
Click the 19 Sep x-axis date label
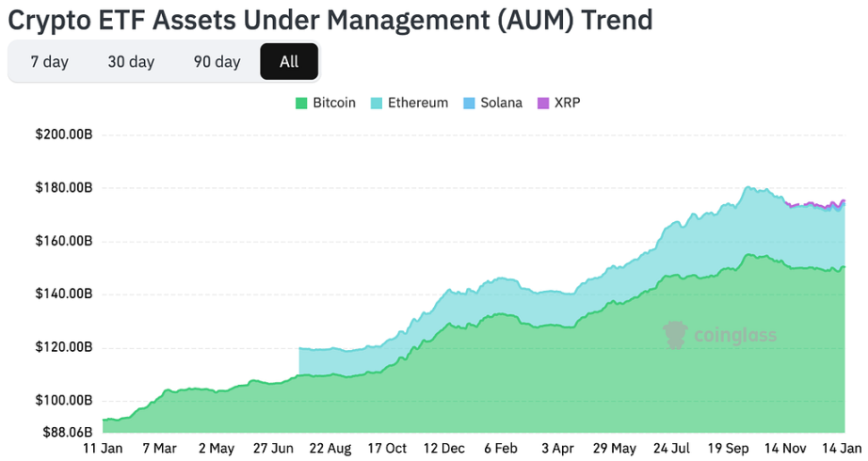tap(730, 448)
